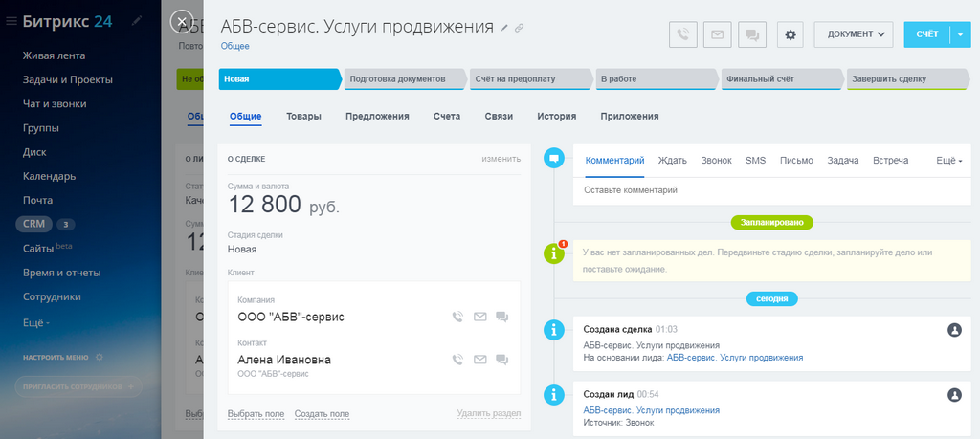Click the Выбрать поле link
Image resolution: width=980 pixels, height=439 pixels.
(256, 414)
